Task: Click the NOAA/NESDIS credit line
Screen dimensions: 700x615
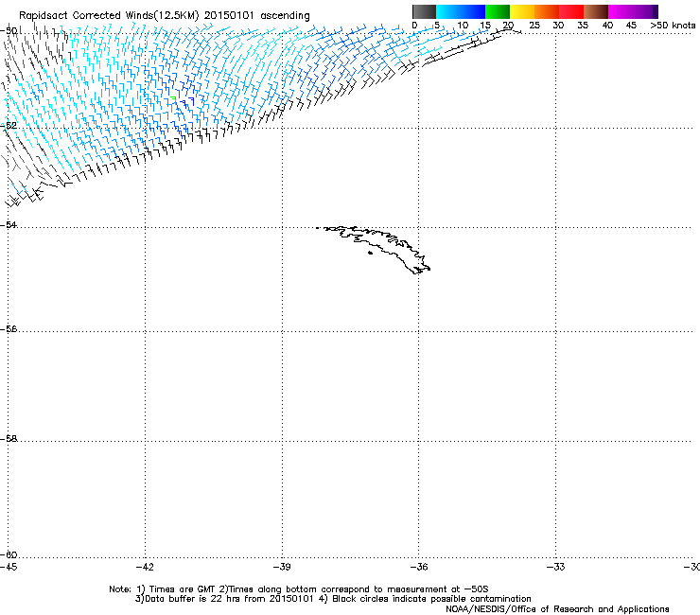Action: pyautogui.click(x=557, y=609)
